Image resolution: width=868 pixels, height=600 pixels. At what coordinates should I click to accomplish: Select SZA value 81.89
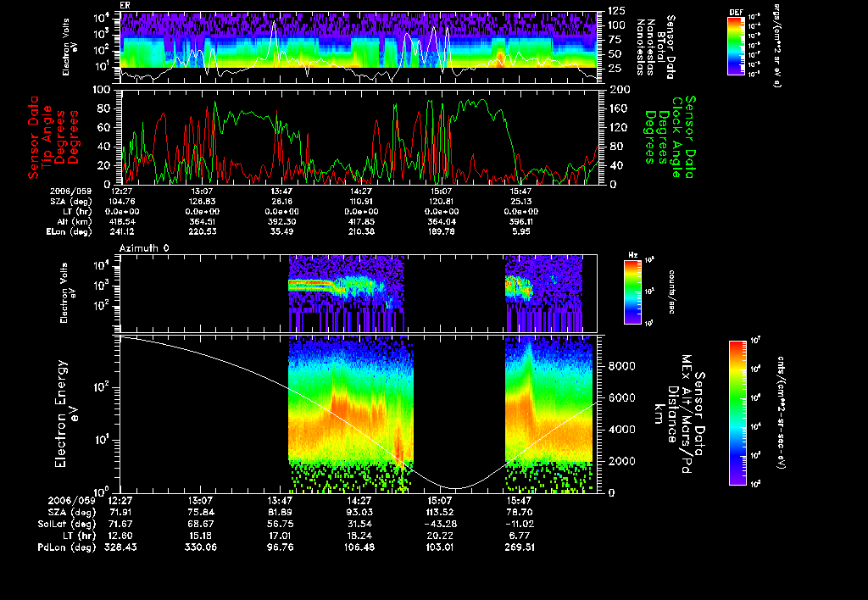pos(280,513)
